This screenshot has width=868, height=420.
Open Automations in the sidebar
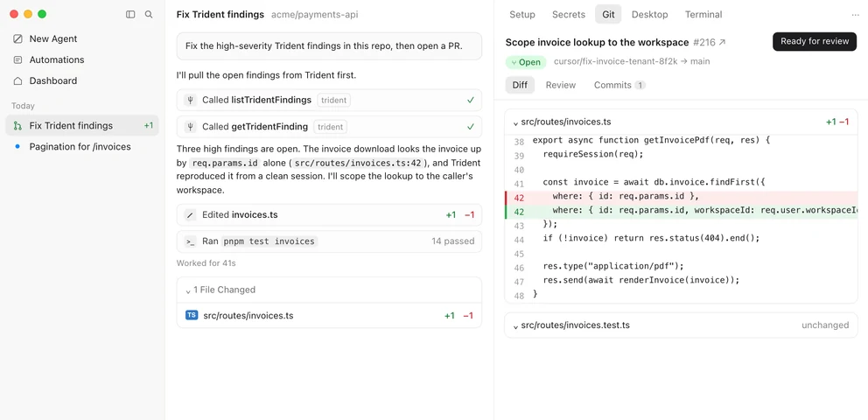click(82, 59)
